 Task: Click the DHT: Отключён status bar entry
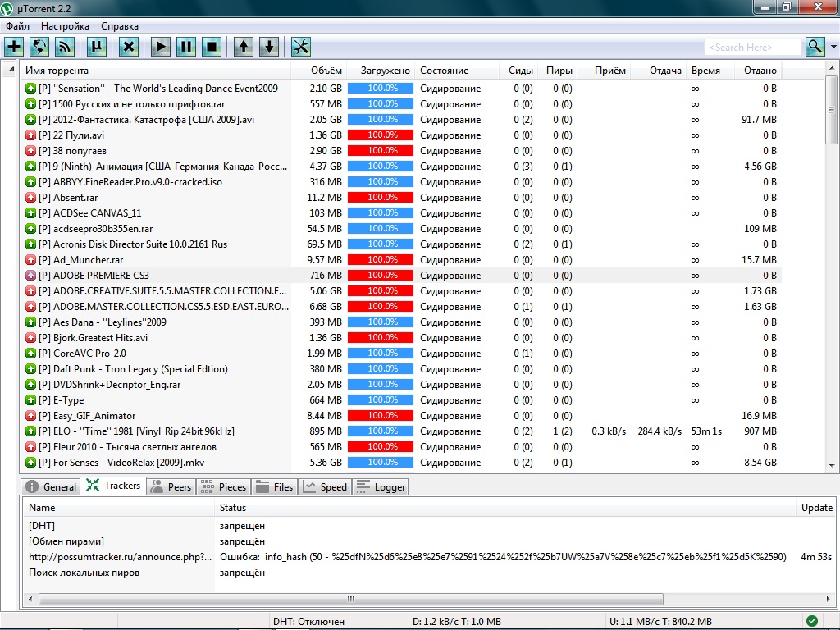pyautogui.click(x=308, y=622)
